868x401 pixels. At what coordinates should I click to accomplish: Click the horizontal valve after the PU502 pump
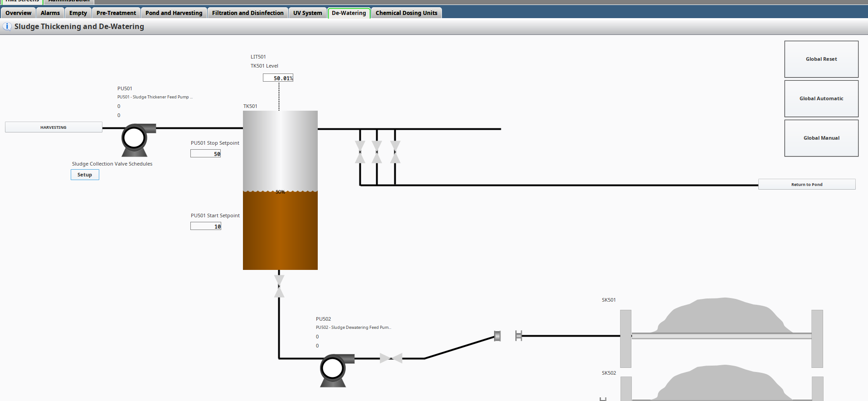pos(391,358)
